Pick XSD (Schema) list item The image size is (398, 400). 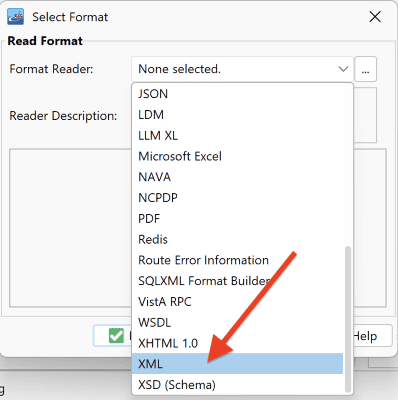(238, 385)
